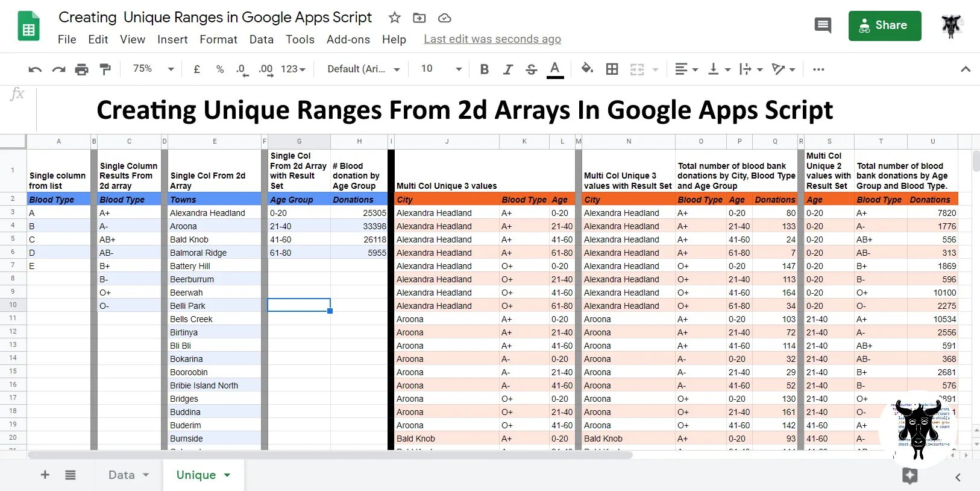
Task: Select the cell Alexandra Headland in Towns
Action: (215, 213)
